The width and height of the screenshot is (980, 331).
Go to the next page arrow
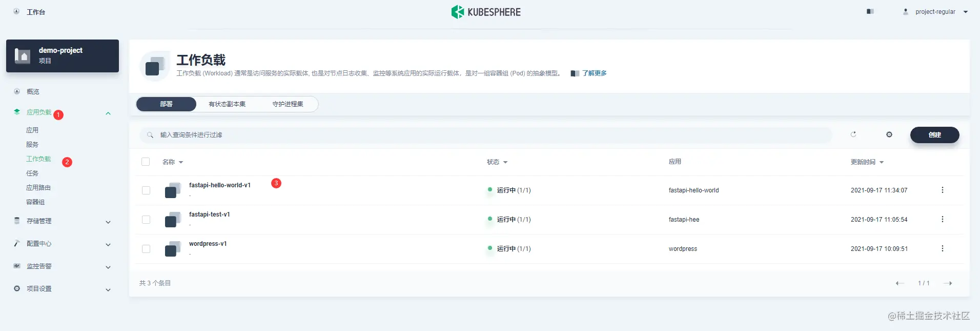pos(948,283)
